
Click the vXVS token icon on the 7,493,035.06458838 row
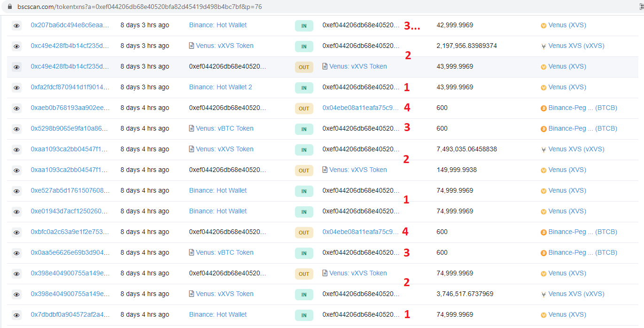point(543,149)
